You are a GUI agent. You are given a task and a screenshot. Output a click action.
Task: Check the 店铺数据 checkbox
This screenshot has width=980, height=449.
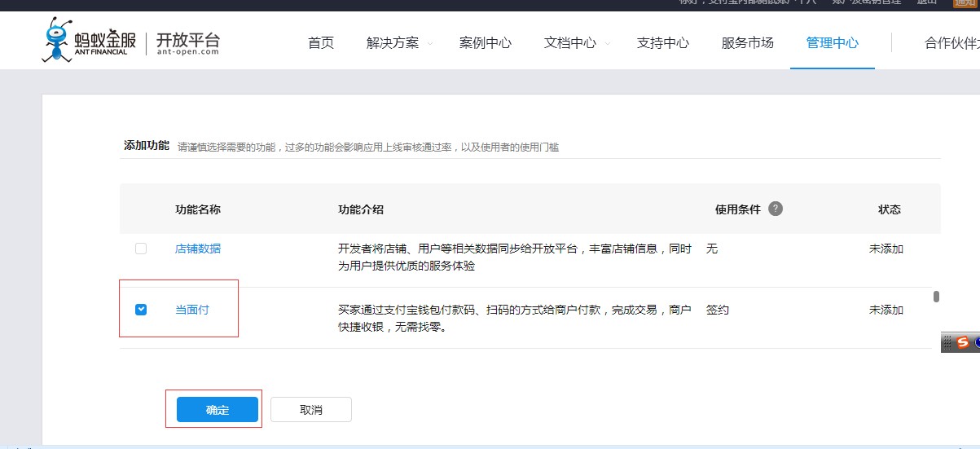[141, 249]
